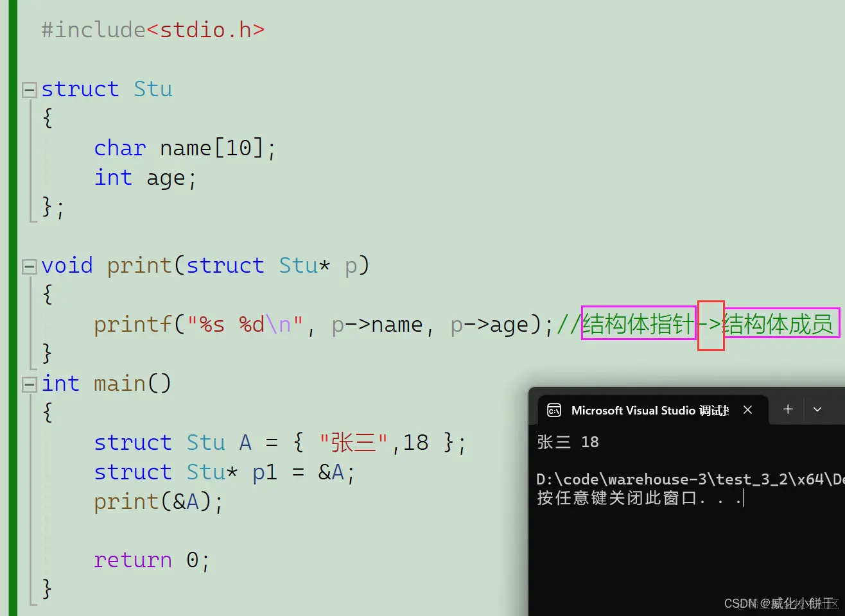The height and width of the screenshot is (616, 845).
Task: Click 'struct Stu A' initialization line
Action: coord(280,443)
